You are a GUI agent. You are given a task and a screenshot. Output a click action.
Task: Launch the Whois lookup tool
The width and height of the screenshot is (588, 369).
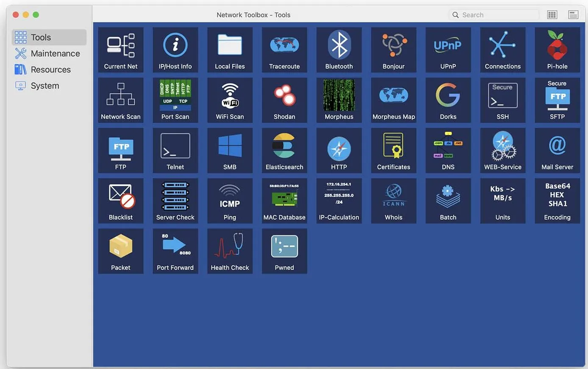click(x=393, y=200)
